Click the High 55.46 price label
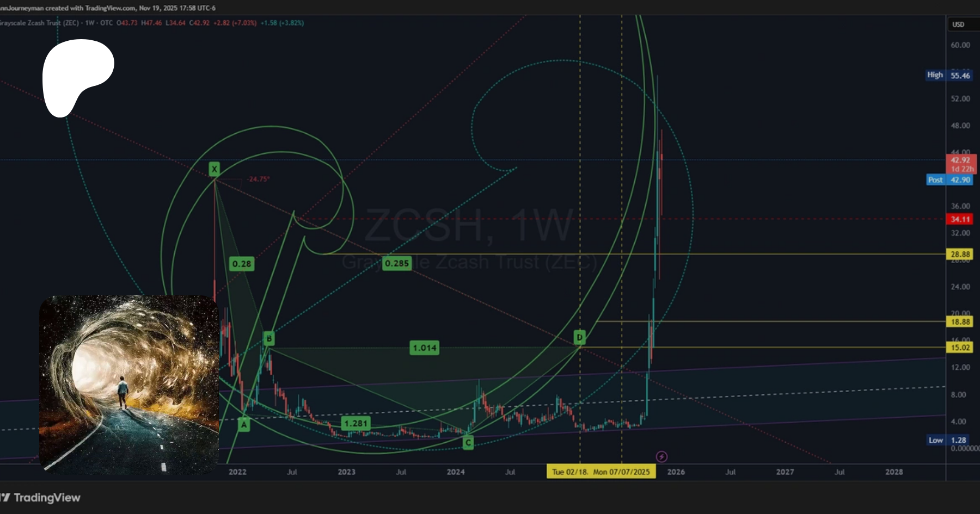The width and height of the screenshot is (980, 514). pos(950,75)
